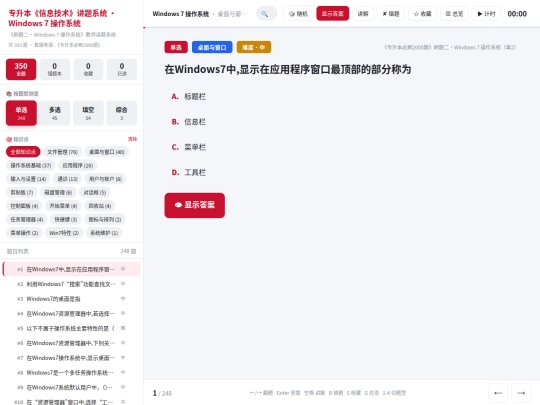Viewport: 540px width, 405px height.
Task: Filter by 多选 multiple-choice type
Action: pos(54,113)
